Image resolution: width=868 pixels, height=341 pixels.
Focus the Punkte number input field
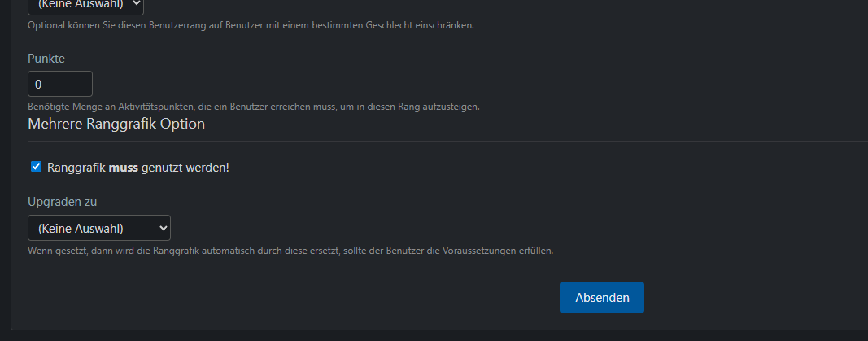[60, 84]
